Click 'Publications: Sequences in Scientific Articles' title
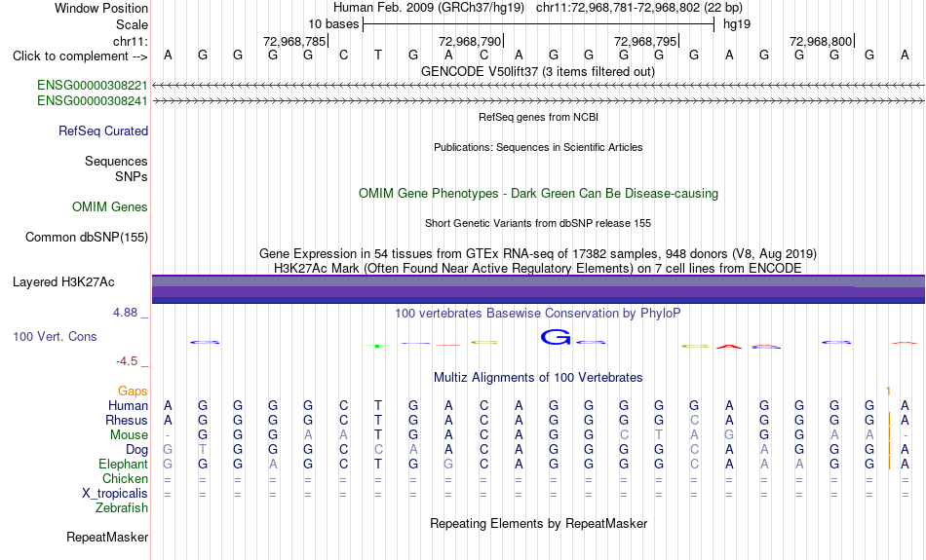The height and width of the screenshot is (560, 926). coord(538,147)
